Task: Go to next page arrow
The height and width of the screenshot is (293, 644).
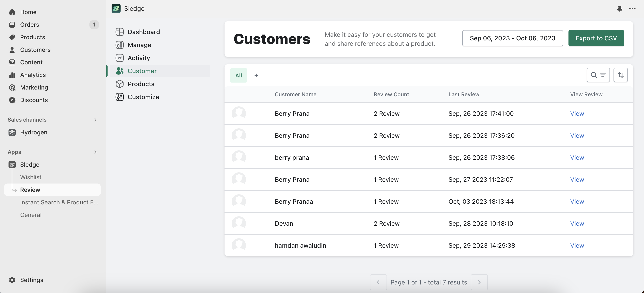Action: (x=479, y=282)
